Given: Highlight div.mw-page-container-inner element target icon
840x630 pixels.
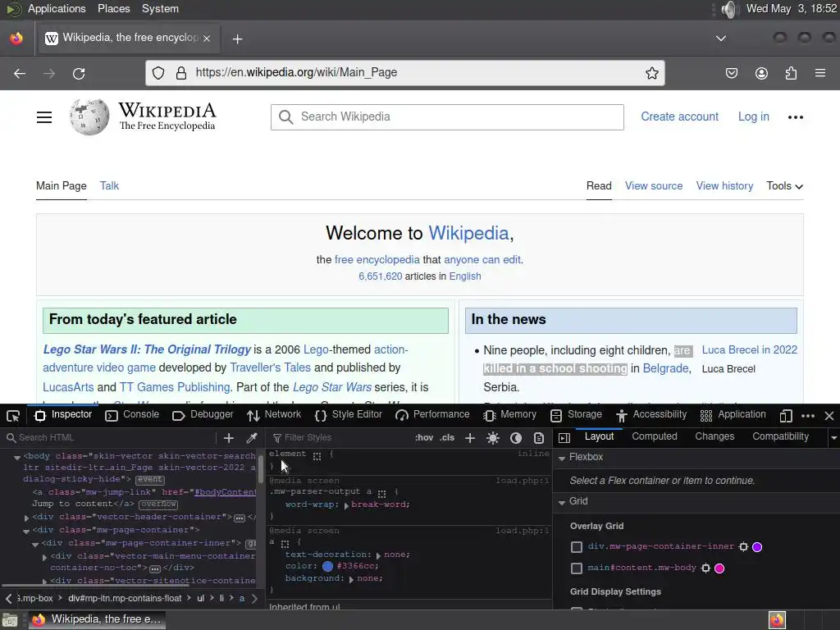Looking at the screenshot, I should (x=743, y=547).
